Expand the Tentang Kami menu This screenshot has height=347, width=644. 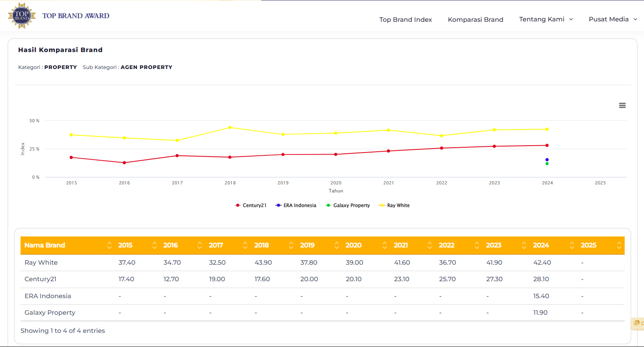[x=546, y=19]
